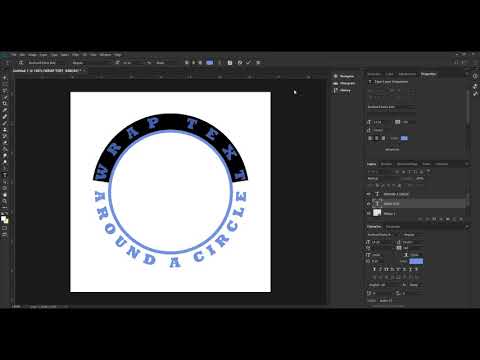Commit current text edits
480x360 pixels.
[x=248, y=62]
